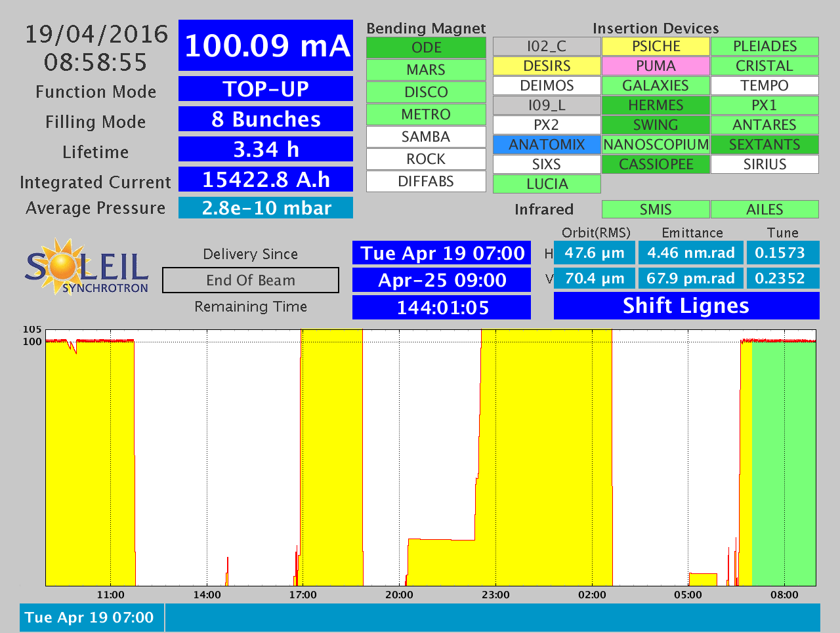Viewport: 840px width, 633px height.
Task: Click the LUCIA beamline cell
Action: tap(547, 184)
